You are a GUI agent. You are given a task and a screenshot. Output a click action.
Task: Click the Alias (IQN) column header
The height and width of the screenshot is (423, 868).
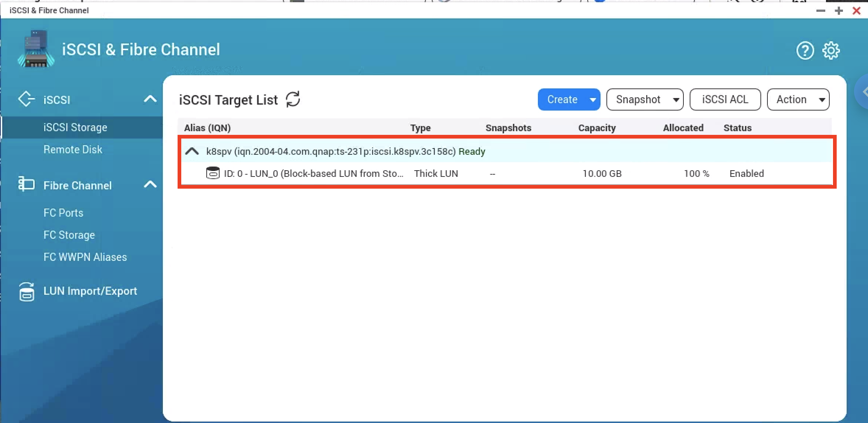pos(207,128)
